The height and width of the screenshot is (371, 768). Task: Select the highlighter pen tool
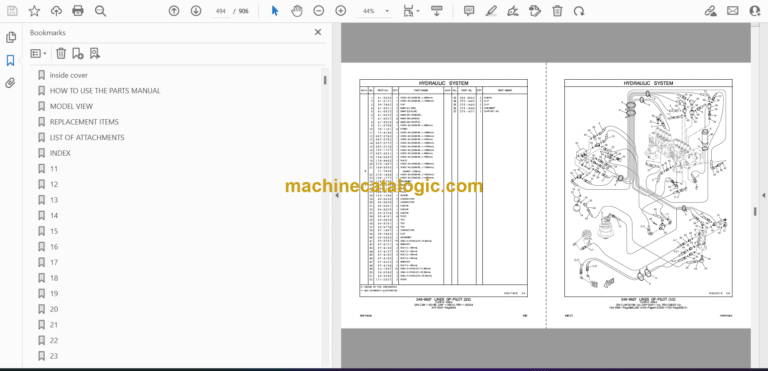[x=491, y=11]
